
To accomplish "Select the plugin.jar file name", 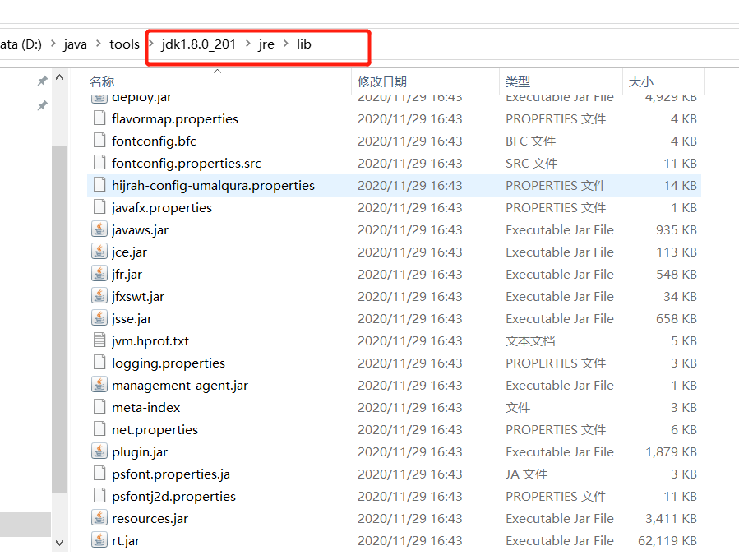I will click(x=140, y=452).
